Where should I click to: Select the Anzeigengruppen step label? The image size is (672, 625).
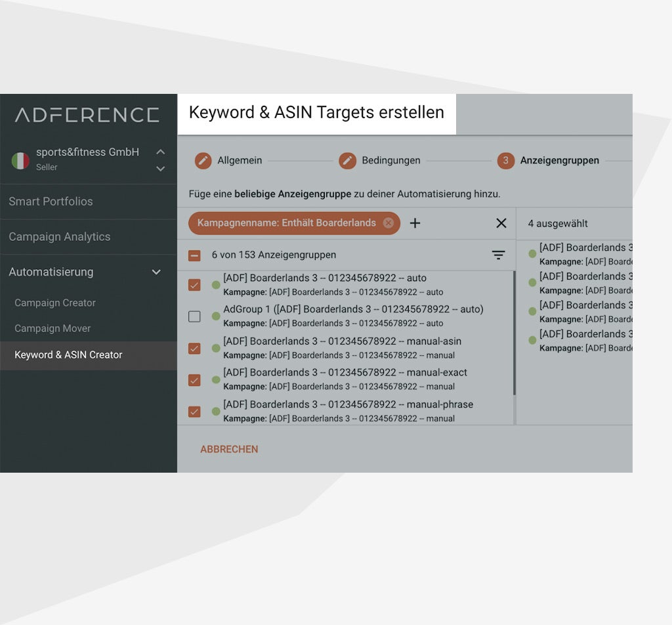(559, 160)
